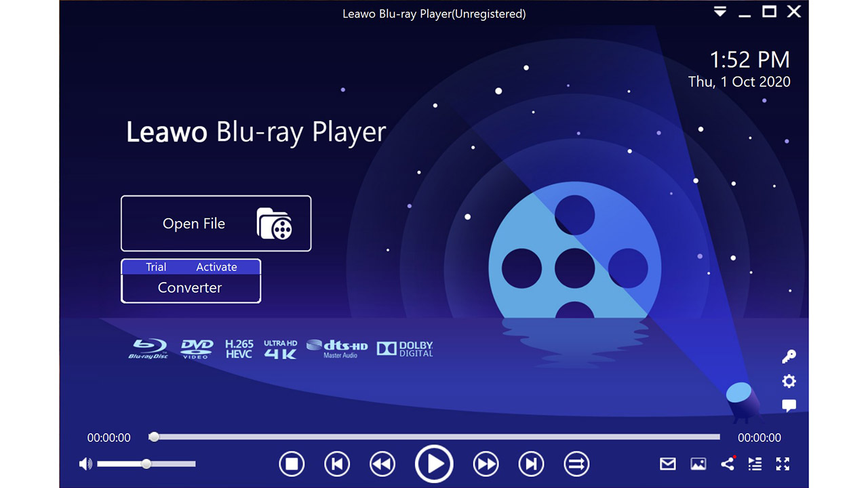Open the chat bubble comment icon
Screen dimensions: 868x488
789,406
